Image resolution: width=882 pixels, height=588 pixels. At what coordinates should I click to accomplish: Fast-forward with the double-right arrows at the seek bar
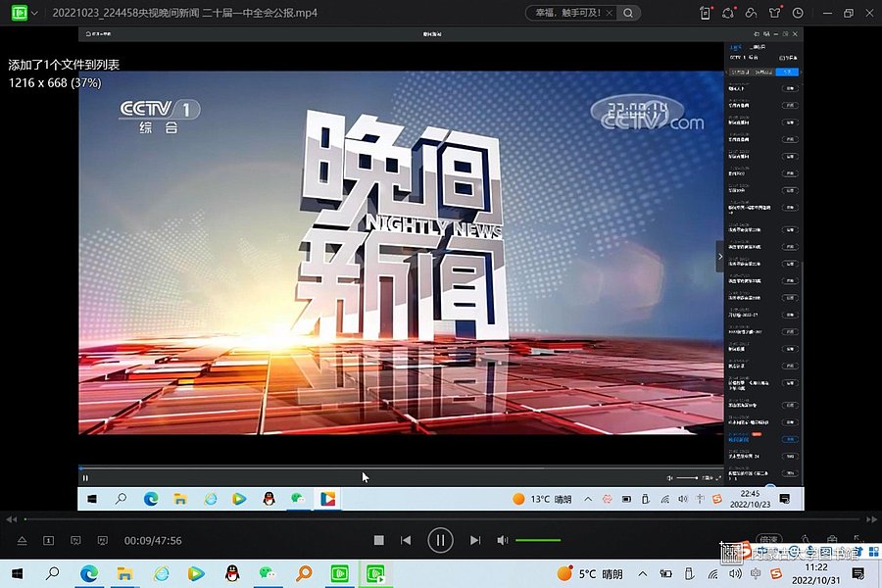[871, 518]
